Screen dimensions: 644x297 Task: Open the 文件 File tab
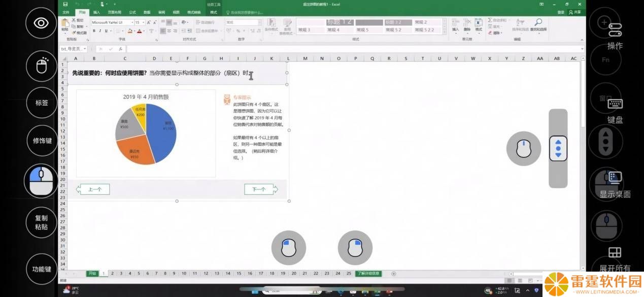point(66,12)
